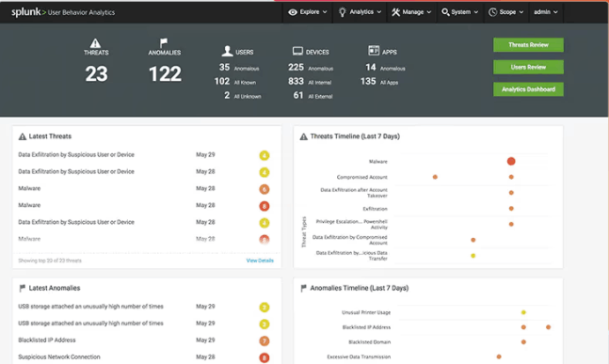Image resolution: width=609 pixels, height=364 pixels.
Task: Select 'Blacklisted IP Address' anomaly row
Action: [x=144, y=340]
